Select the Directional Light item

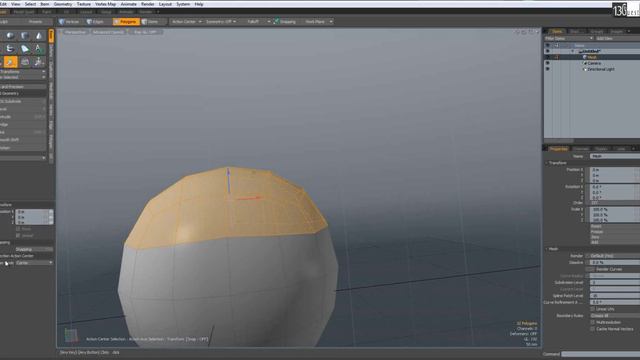pos(600,69)
